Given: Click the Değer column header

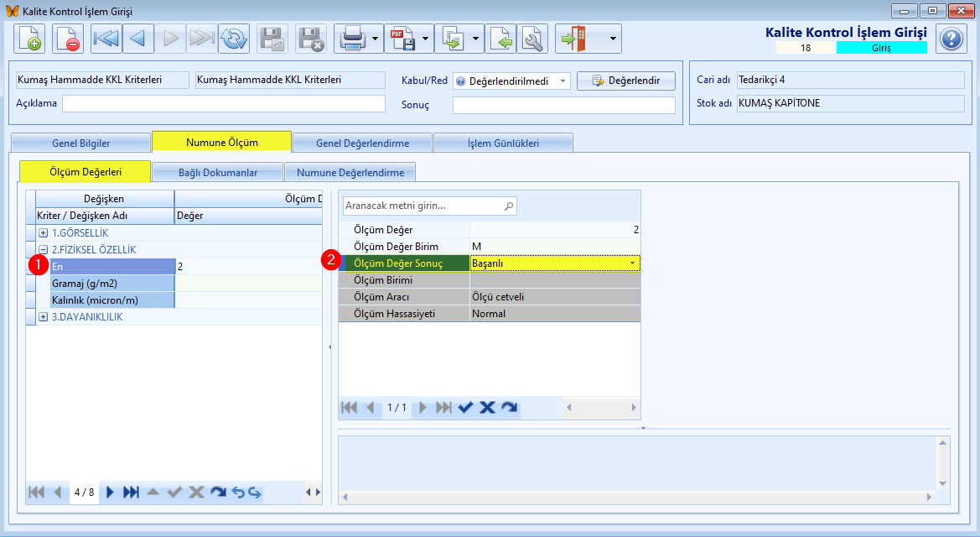Looking at the screenshot, I should (x=248, y=216).
